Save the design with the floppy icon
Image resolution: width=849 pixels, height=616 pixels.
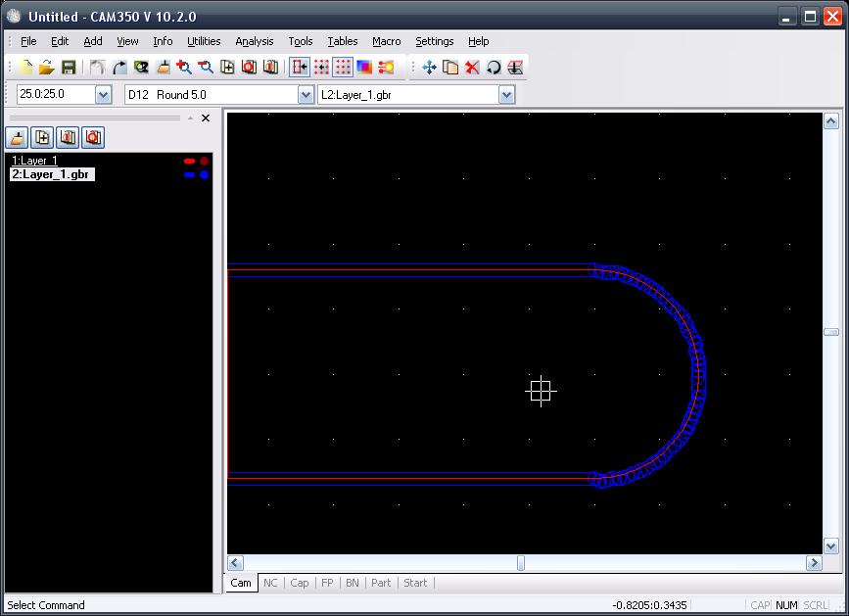click(69, 68)
